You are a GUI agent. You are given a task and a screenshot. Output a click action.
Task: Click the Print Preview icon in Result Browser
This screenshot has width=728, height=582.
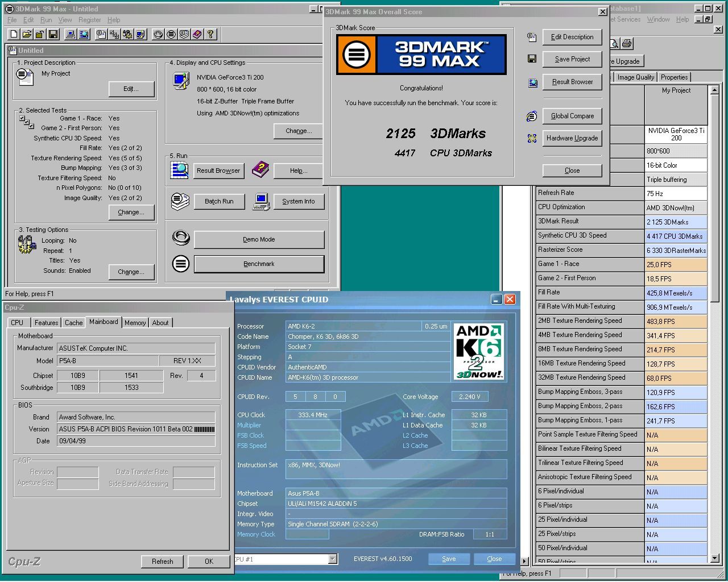click(x=615, y=44)
